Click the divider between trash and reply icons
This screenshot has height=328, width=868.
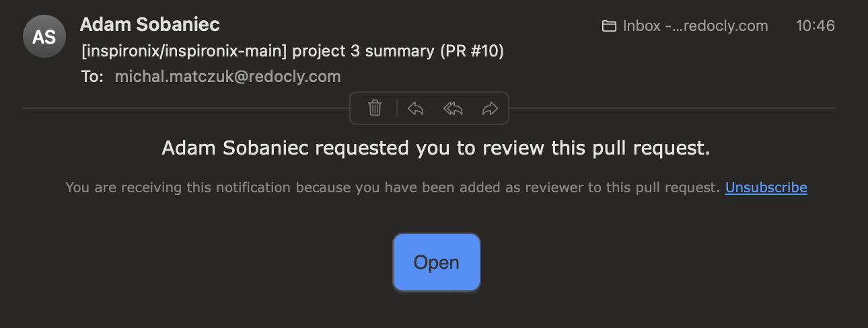[396, 108]
